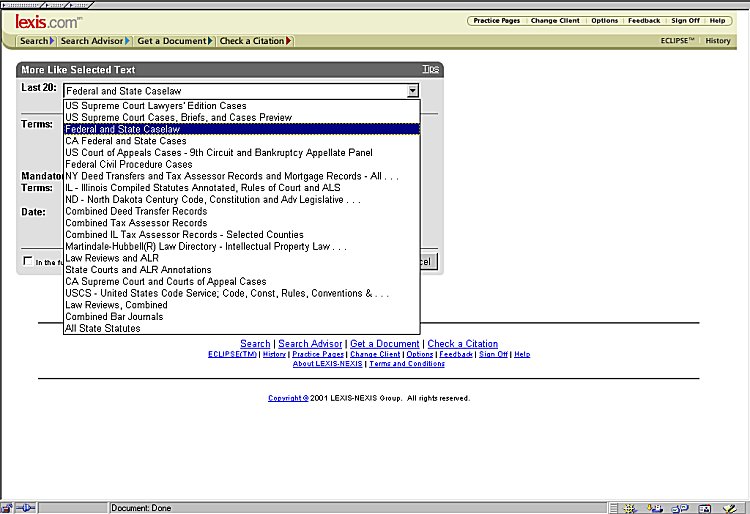Open the Composer pencil icon in component bar

click(x=729, y=508)
